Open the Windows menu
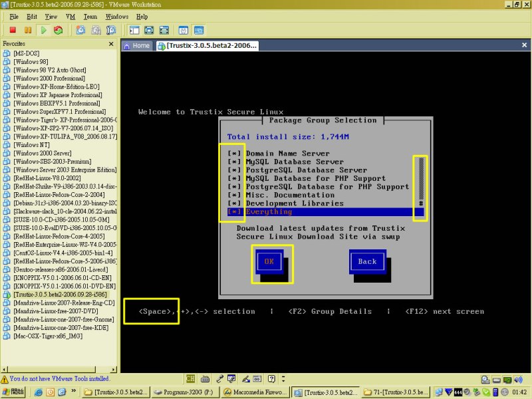This screenshot has width=532, height=399. 117,17
